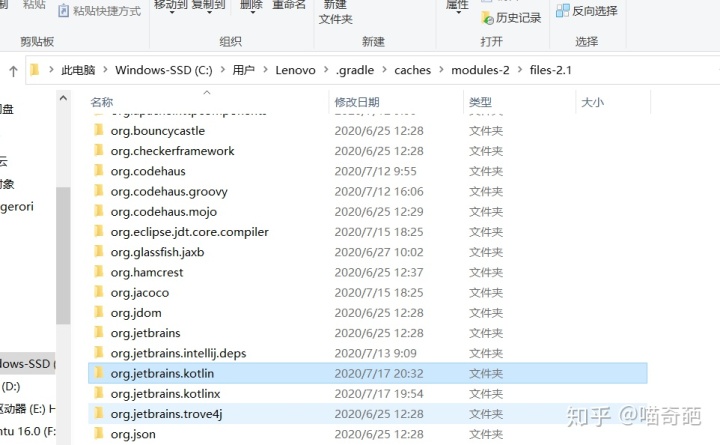720x445 pixels.
Task: Click folder icon of org.codehaus.groovy
Action: coord(98,191)
